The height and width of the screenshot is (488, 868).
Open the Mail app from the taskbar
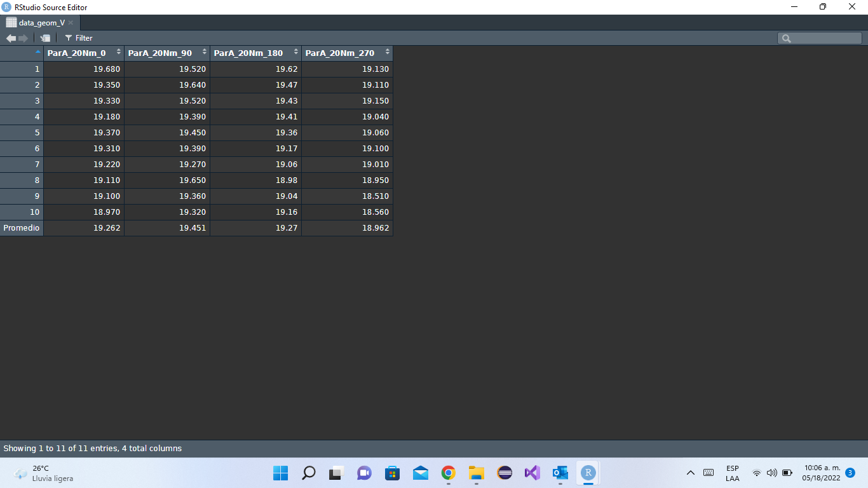[420, 473]
